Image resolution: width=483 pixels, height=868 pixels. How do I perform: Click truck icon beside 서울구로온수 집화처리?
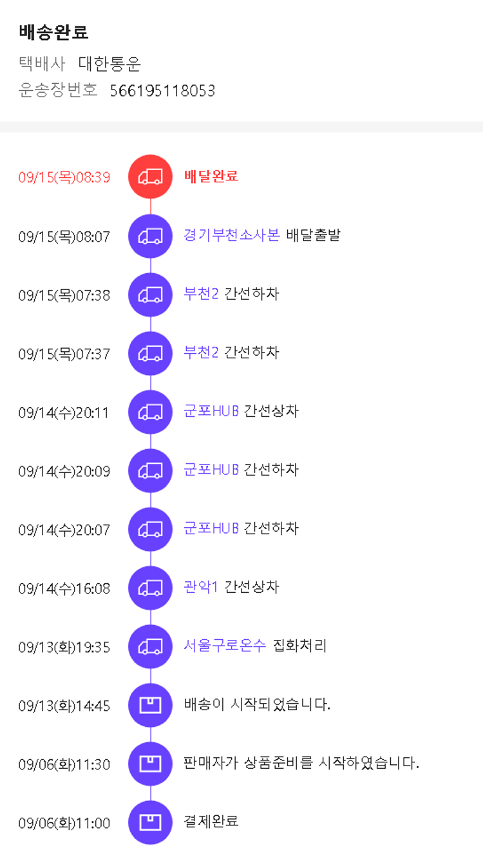(x=150, y=646)
